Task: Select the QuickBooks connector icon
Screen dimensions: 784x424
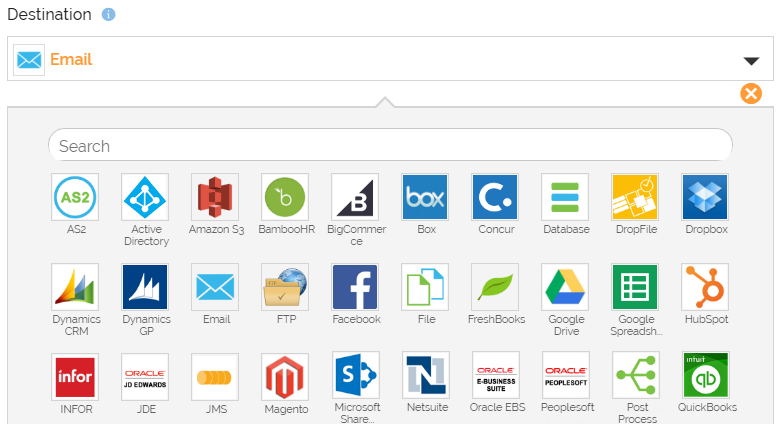Action: coord(705,376)
